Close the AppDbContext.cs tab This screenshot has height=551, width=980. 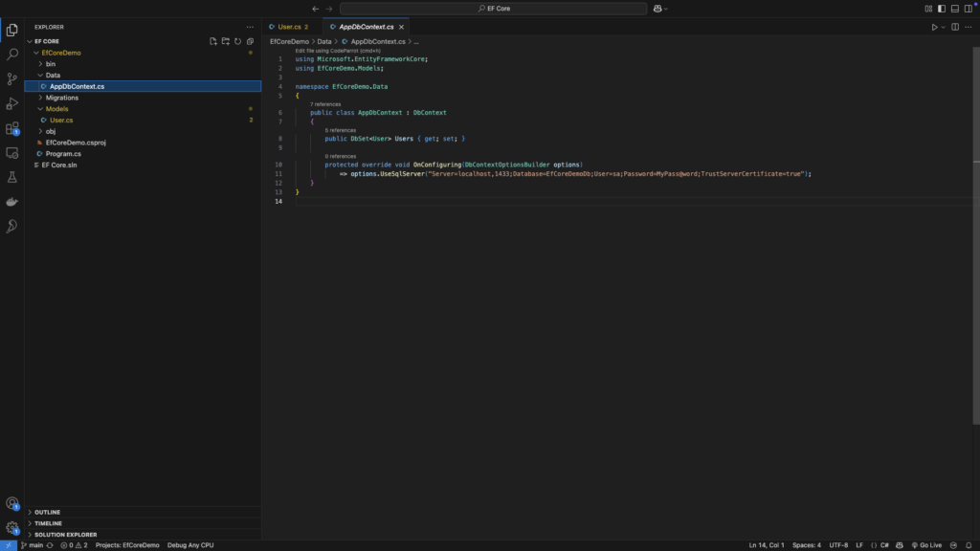401,27
